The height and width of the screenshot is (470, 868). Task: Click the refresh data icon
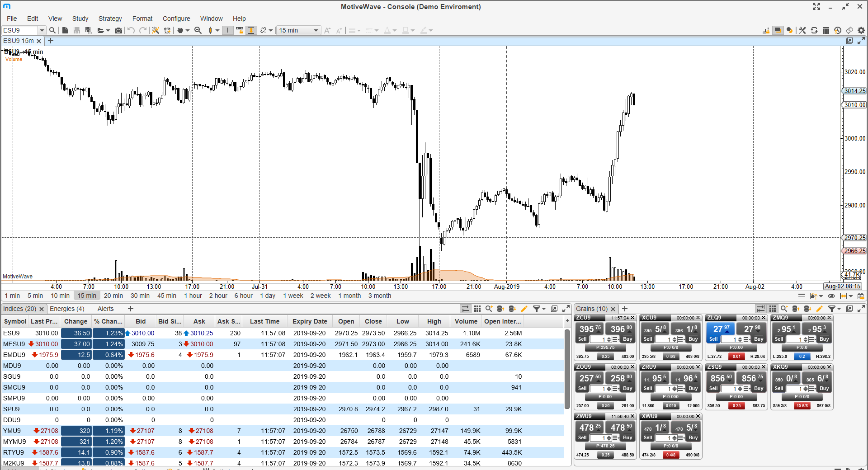point(814,30)
